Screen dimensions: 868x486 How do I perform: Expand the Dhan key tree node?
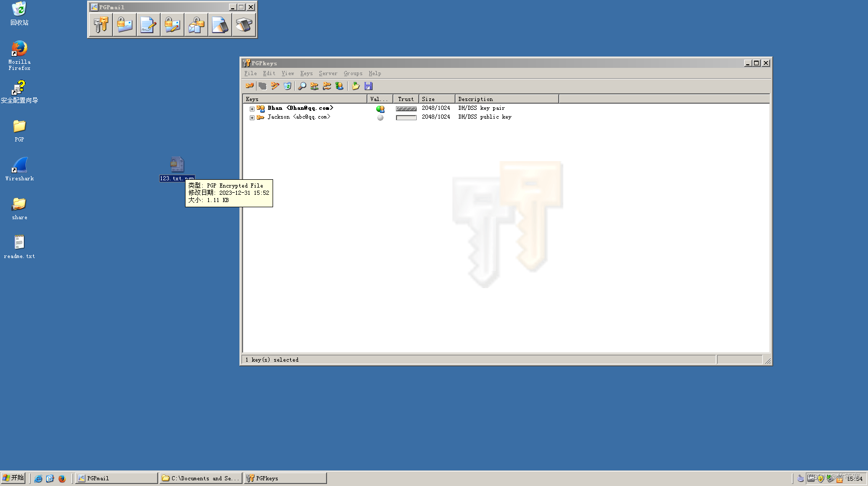click(x=252, y=109)
